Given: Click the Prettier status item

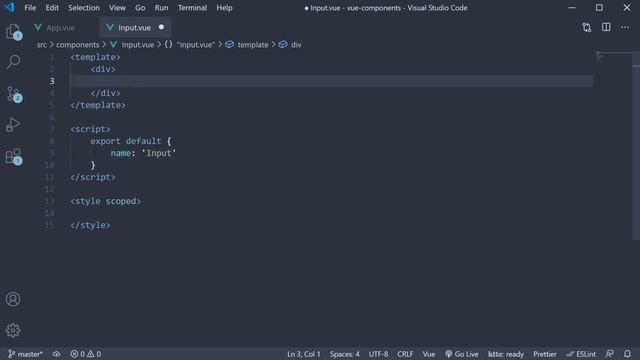Looking at the screenshot, I should click(544, 354).
